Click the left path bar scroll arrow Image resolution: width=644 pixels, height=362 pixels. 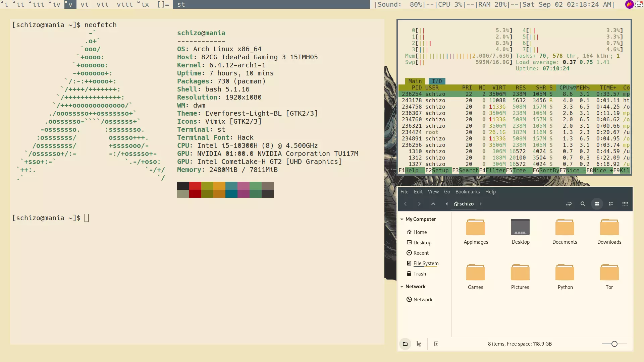(x=446, y=204)
